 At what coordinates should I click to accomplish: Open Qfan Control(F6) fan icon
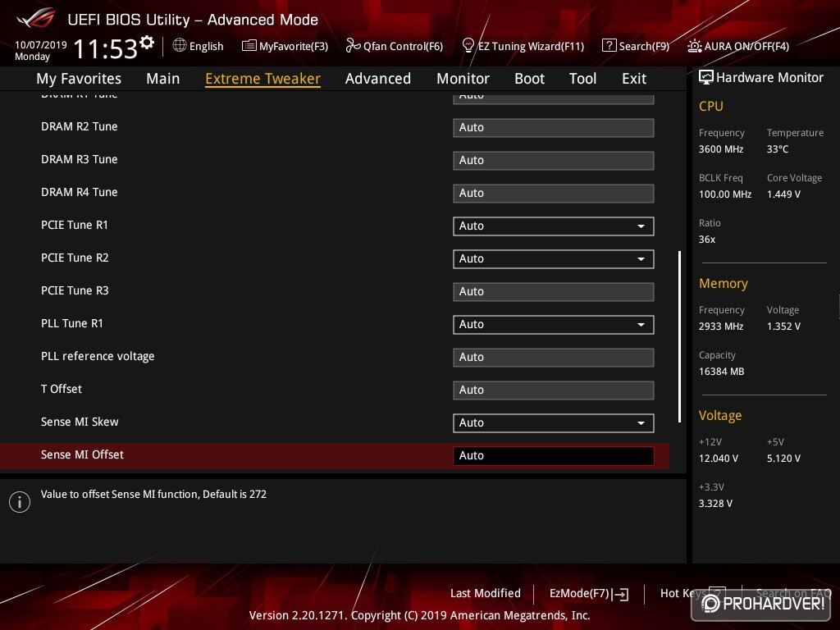tap(353, 46)
